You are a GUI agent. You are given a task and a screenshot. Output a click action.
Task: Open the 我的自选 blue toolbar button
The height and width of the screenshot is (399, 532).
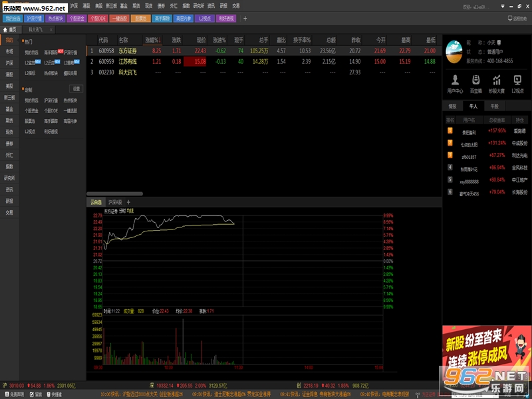point(13,19)
